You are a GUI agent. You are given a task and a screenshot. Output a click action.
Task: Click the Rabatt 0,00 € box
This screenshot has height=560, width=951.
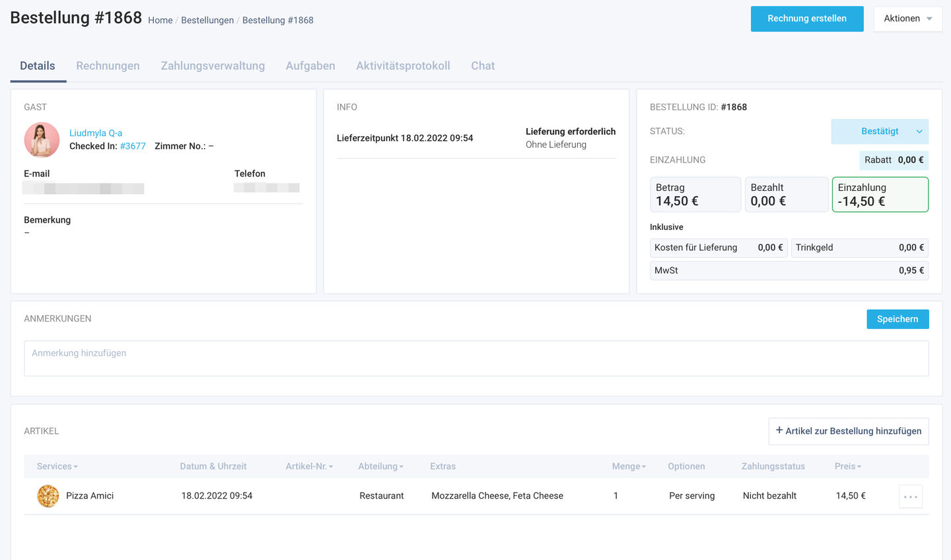(x=894, y=160)
